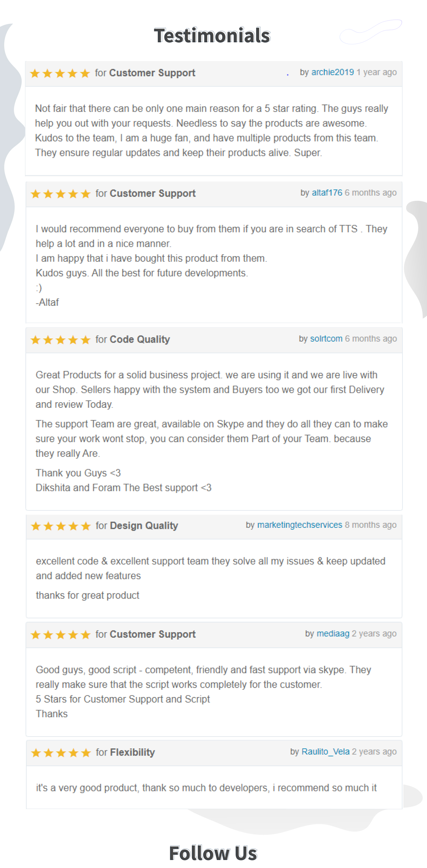This screenshot has width=427, height=868.
Task: Click the first star in the Design Quality review
Action: (x=36, y=526)
